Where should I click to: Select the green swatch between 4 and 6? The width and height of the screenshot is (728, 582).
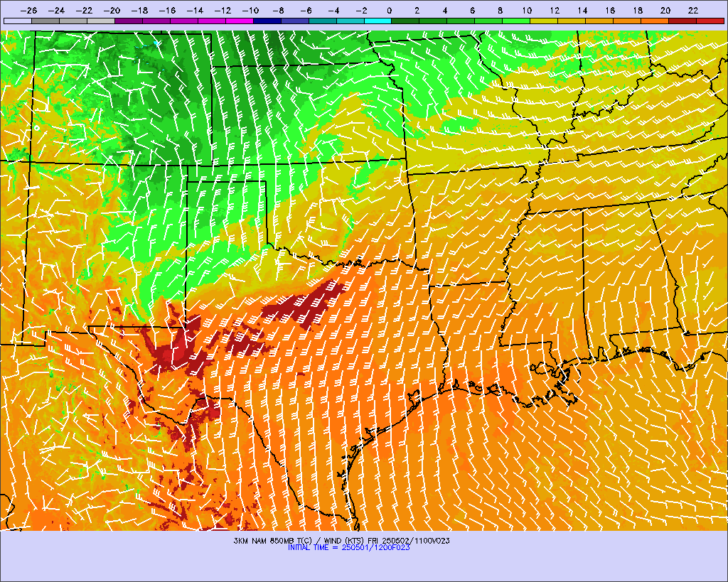[x=461, y=21]
